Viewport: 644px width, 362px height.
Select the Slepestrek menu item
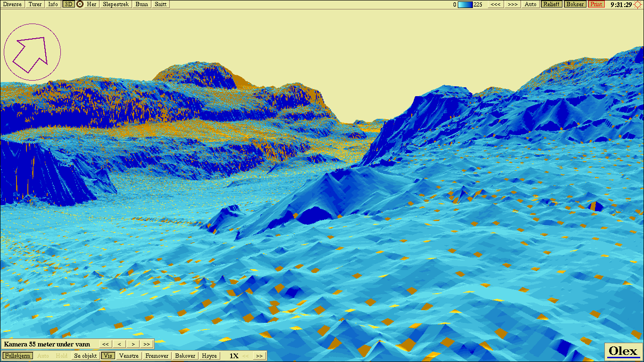point(116,4)
